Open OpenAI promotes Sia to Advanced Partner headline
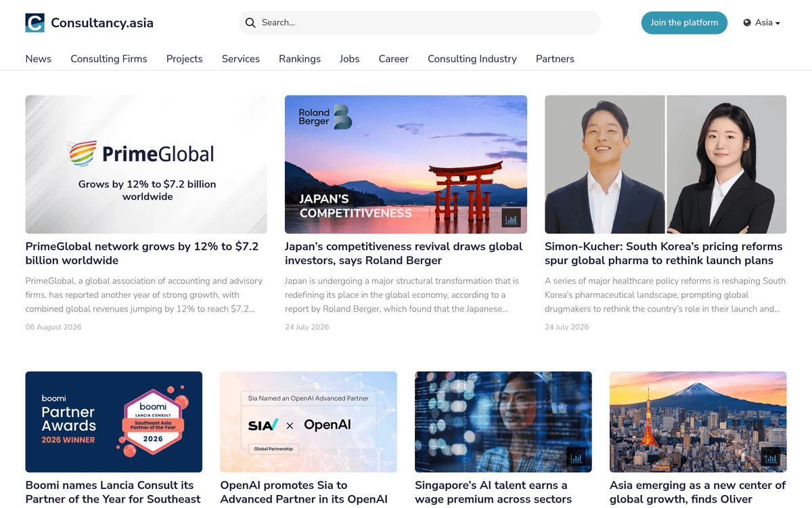Viewport: 812px width, 508px height. coord(304,492)
